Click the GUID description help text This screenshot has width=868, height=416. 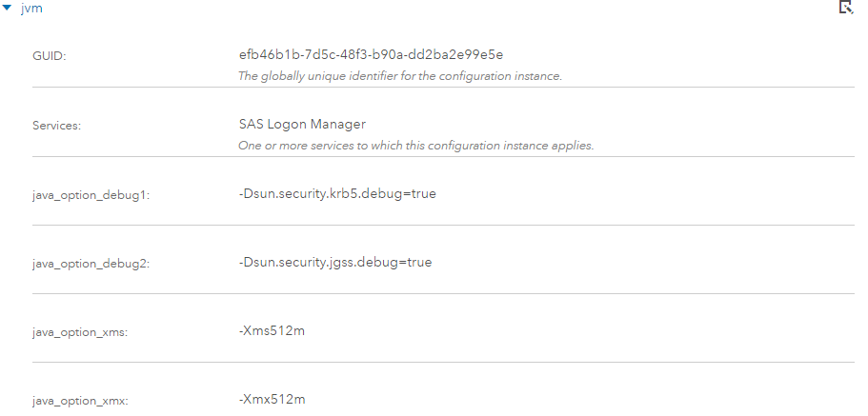pos(399,76)
